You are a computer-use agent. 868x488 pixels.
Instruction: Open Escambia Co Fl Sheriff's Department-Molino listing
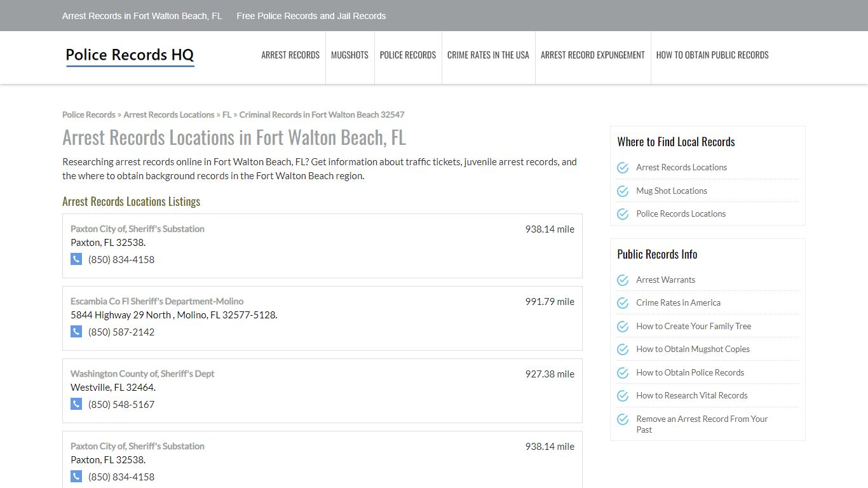coord(157,301)
